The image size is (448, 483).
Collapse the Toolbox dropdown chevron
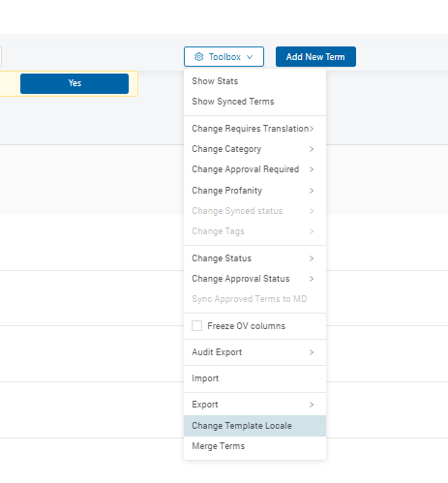point(250,57)
